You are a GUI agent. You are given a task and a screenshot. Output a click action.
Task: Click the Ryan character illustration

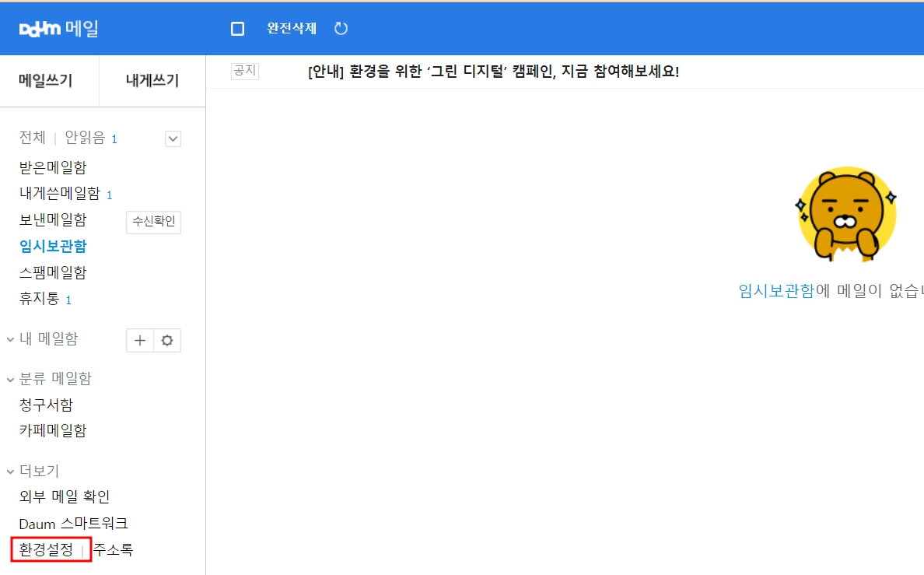point(845,214)
